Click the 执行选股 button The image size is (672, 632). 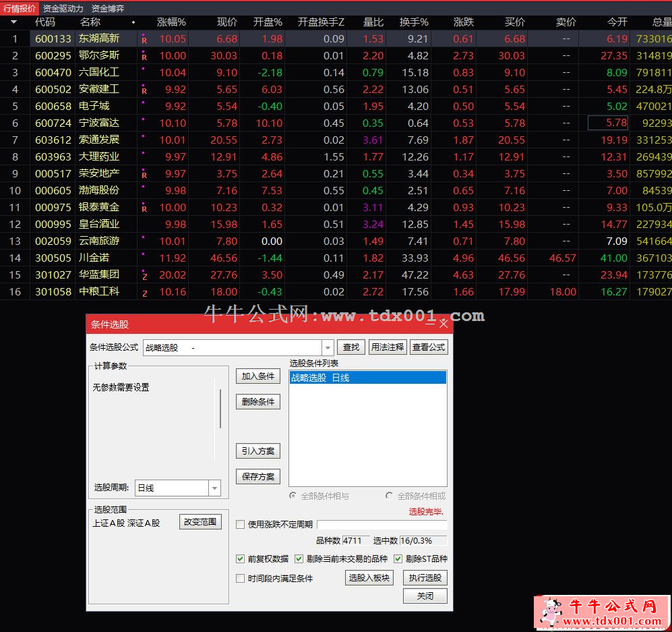pyautogui.click(x=425, y=577)
